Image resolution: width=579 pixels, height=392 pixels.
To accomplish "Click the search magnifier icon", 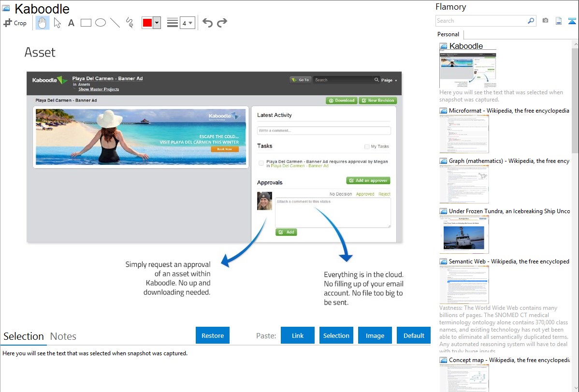I will (531, 21).
